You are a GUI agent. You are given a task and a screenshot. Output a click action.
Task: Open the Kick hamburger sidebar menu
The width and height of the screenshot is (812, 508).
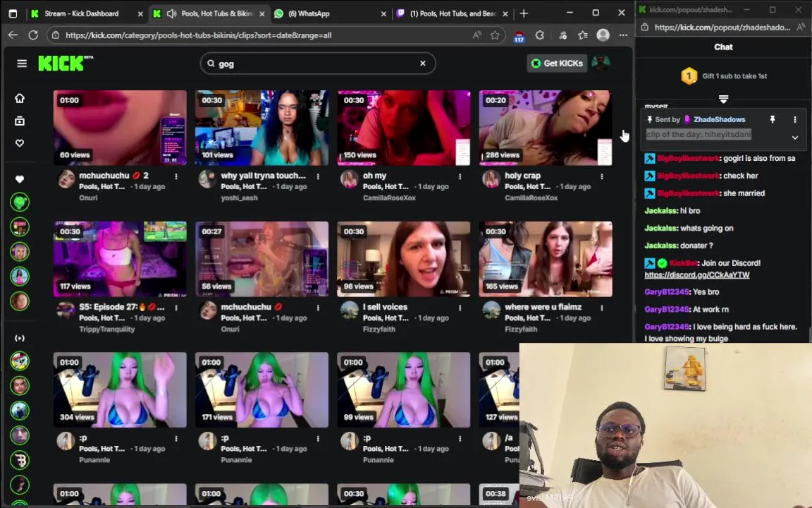click(22, 64)
